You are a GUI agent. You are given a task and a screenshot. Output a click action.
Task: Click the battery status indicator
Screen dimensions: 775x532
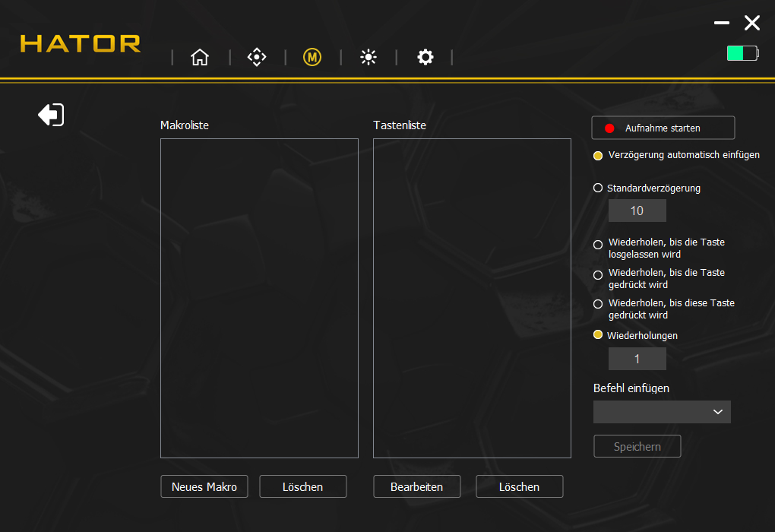tap(742, 53)
